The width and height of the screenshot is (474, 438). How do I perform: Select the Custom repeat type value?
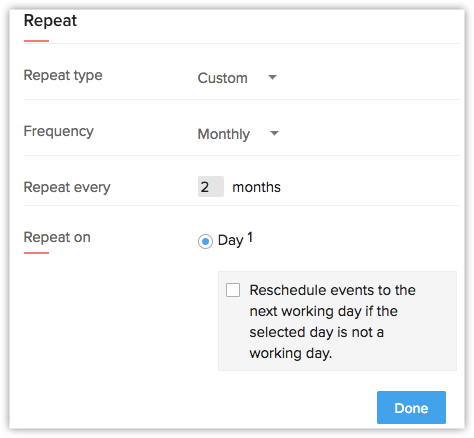pos(222,78)
